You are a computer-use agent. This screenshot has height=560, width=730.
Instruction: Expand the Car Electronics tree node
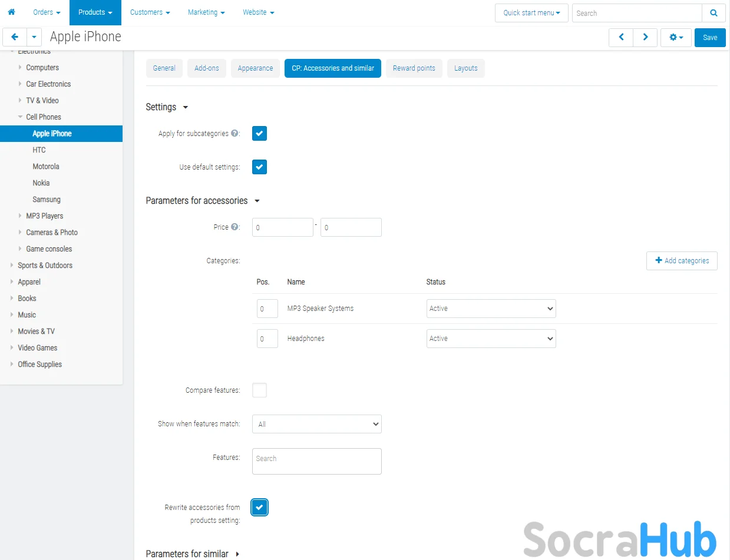pyautogui.click(x=21, y=84)
